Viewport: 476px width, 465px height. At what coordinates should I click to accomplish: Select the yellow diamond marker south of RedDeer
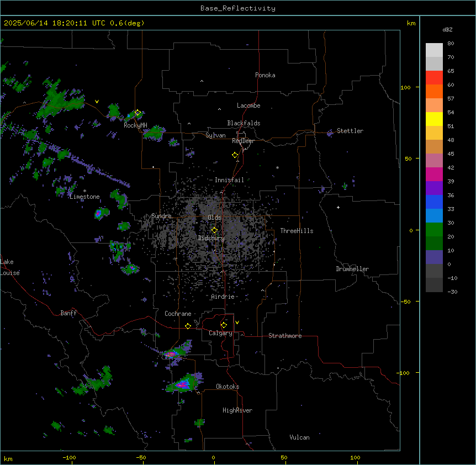[x=235, y=155]
